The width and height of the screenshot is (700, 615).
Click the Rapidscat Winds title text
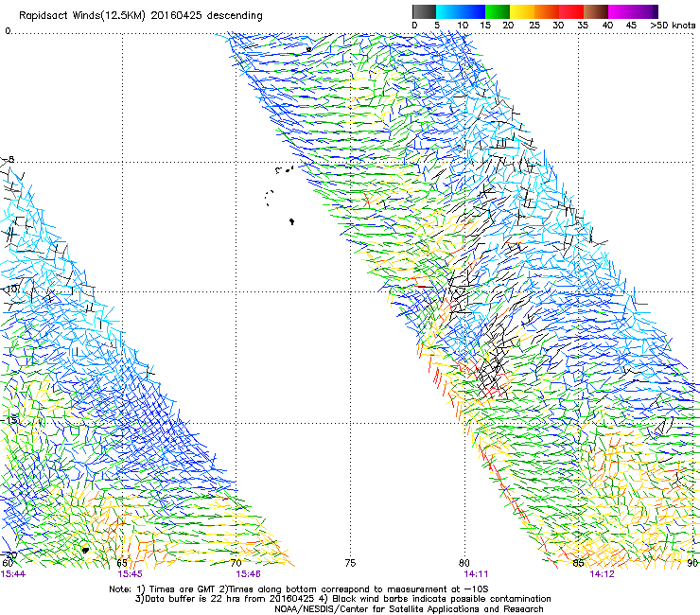(x=141, y=16)
